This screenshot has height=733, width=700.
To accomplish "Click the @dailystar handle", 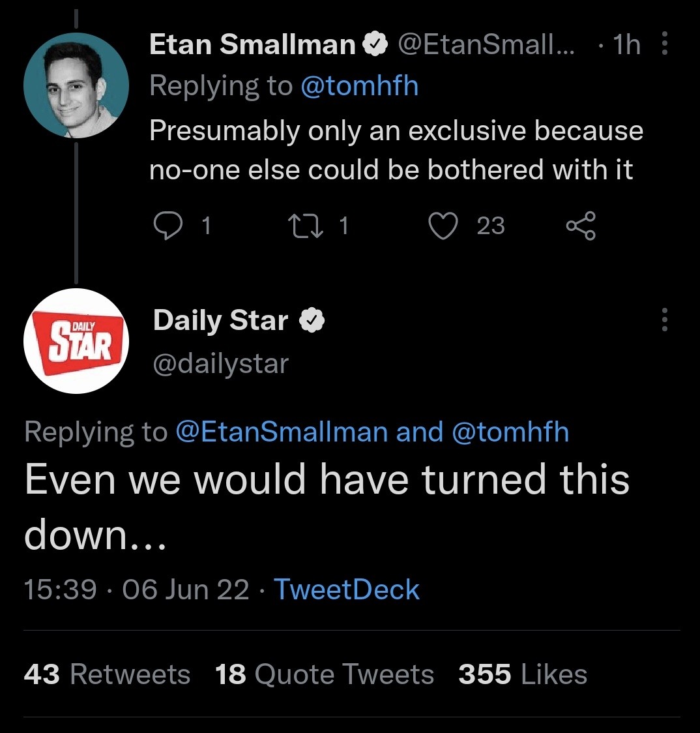I will pyautogui.click(x=220, y=363).
